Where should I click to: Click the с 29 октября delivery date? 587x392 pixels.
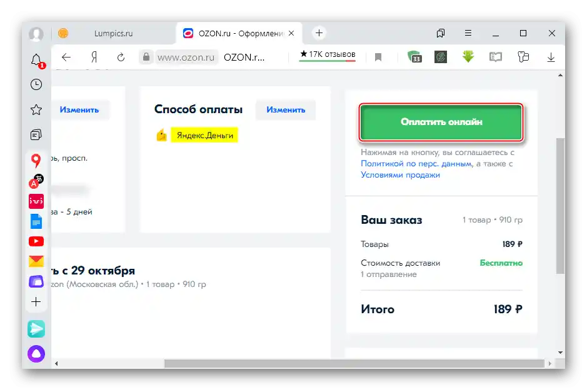click(98, 270)
